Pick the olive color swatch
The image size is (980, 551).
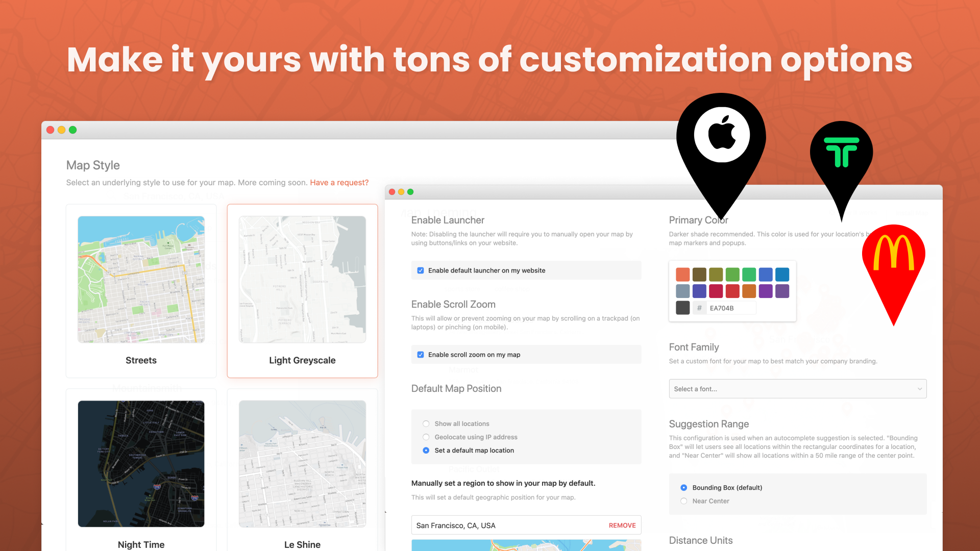(716, 274)
